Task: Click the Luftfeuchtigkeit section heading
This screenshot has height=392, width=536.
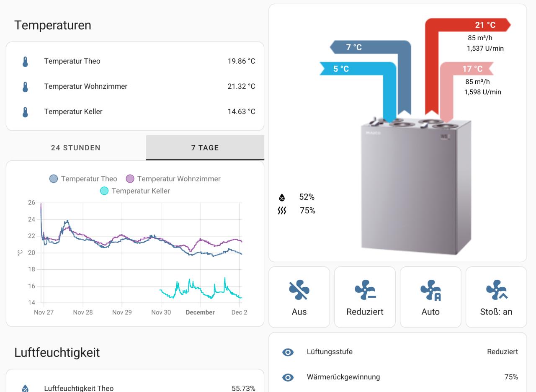Action: point(57,353)
